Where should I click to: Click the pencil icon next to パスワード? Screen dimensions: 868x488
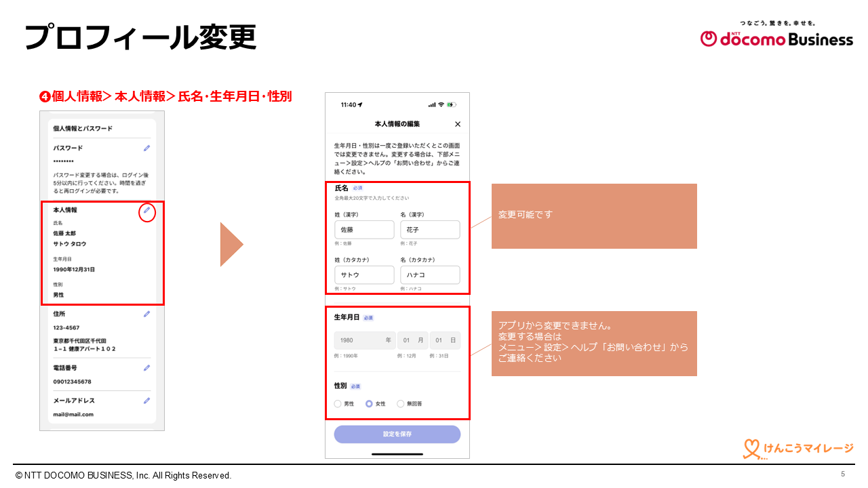coord(146,148)
